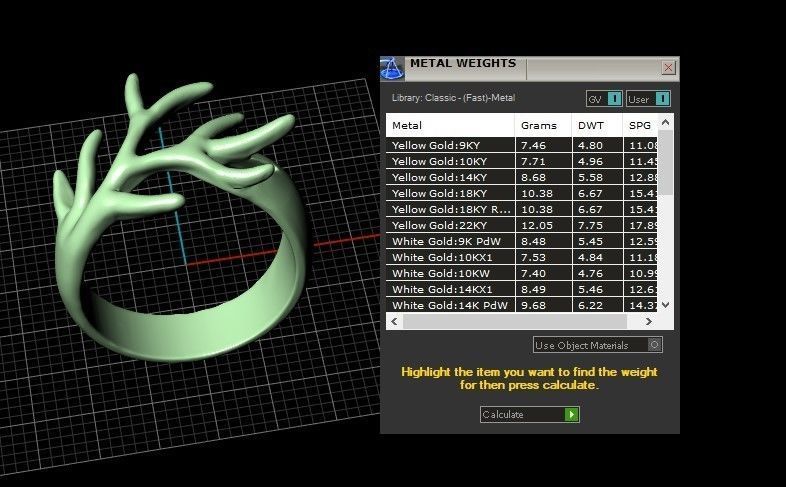Click the Calculate button
786x487 pixels.
click(529, 414)
